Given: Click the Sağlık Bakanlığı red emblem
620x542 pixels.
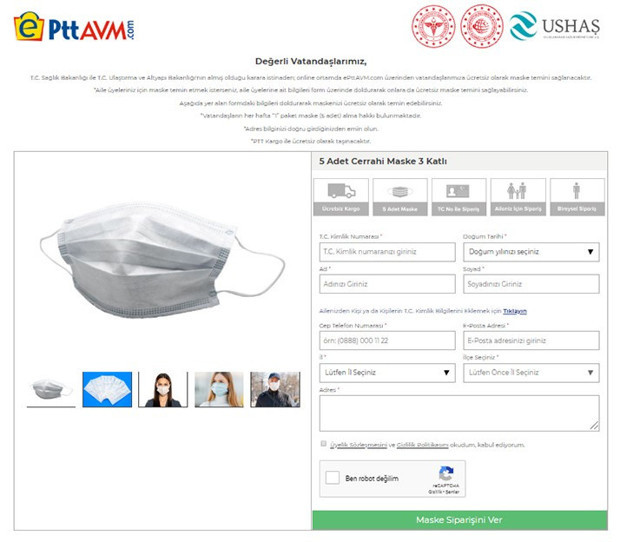Looking at the screenshot, I should [x=433, y=26].
